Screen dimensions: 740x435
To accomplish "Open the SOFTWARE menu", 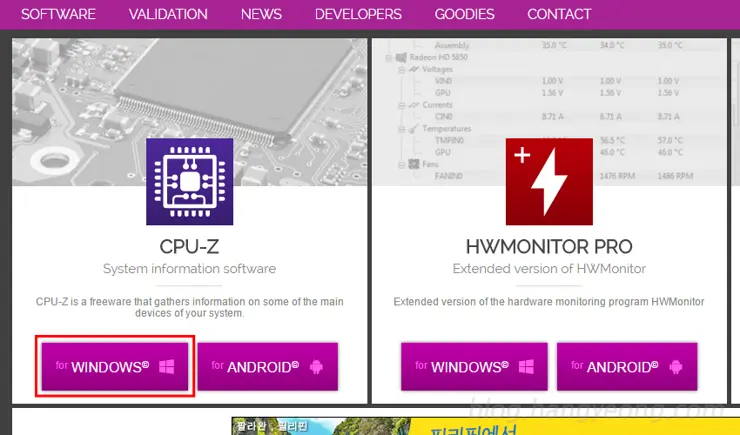I will 59,14.
